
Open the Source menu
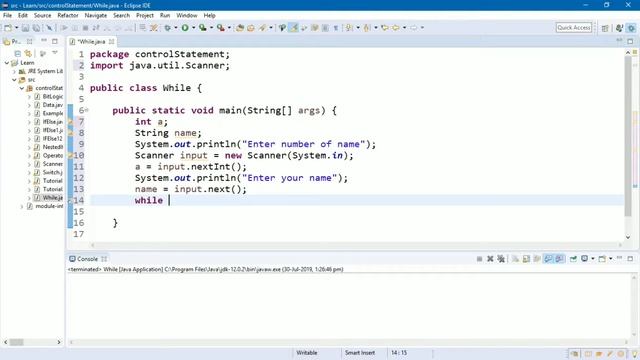[42, 16]
